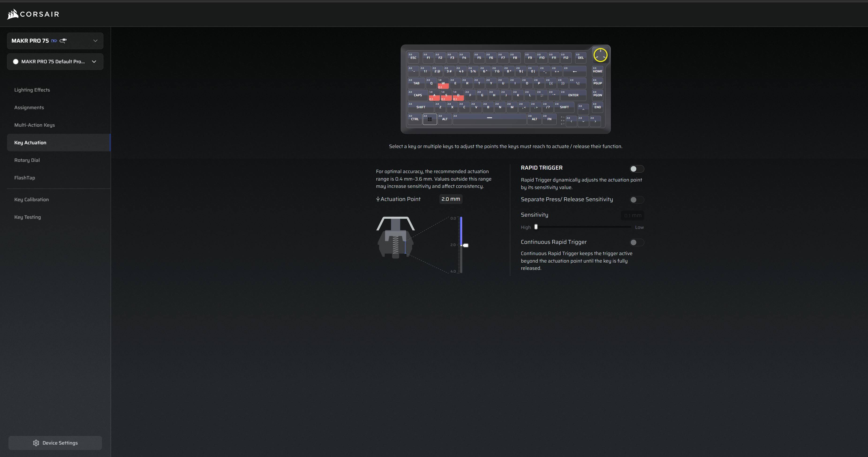Select the left arrow key
This screenshot has height=457, width=868.
[x=571, y=121]
